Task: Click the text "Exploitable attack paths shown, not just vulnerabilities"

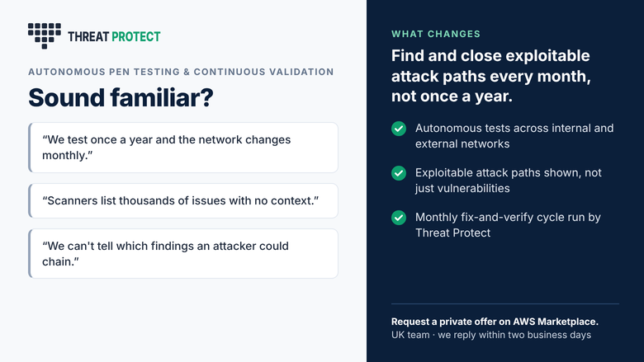Action: [x=508, y=181]
